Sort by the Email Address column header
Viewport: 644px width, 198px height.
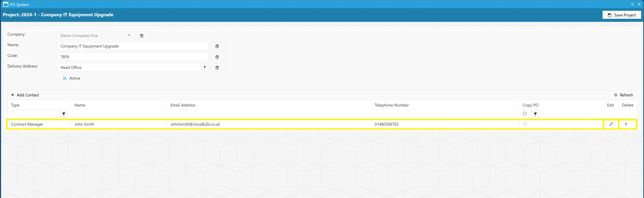tap(269, 105)
